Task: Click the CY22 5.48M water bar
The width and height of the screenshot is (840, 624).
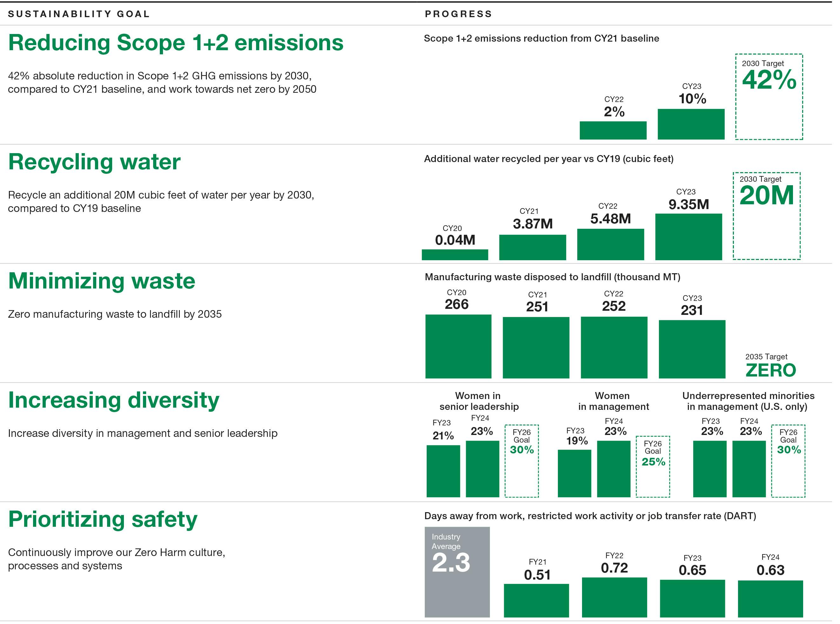Action: (610, 244)
